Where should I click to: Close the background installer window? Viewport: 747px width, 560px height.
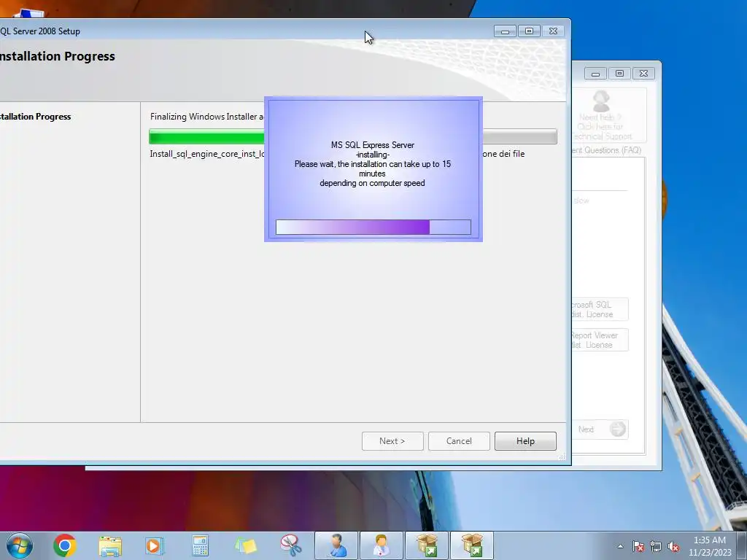643,74
